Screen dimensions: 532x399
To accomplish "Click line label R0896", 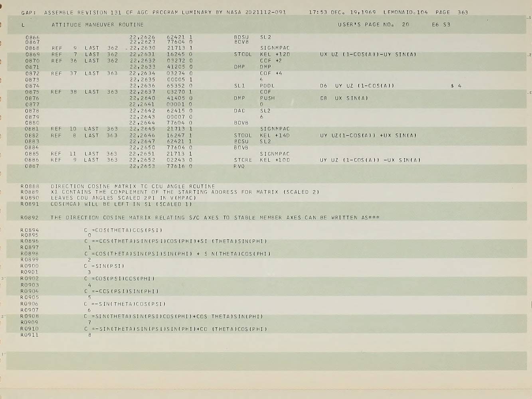I will tap(30, 241).
